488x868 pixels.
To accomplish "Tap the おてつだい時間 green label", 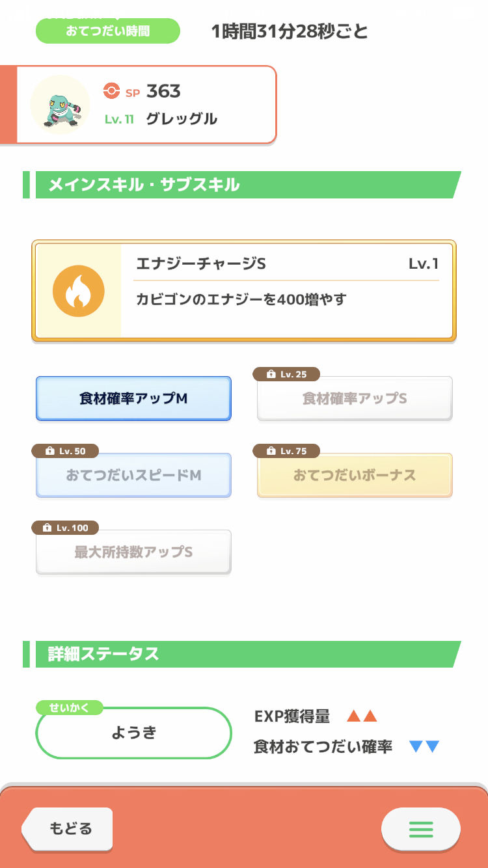I will 107,31.
